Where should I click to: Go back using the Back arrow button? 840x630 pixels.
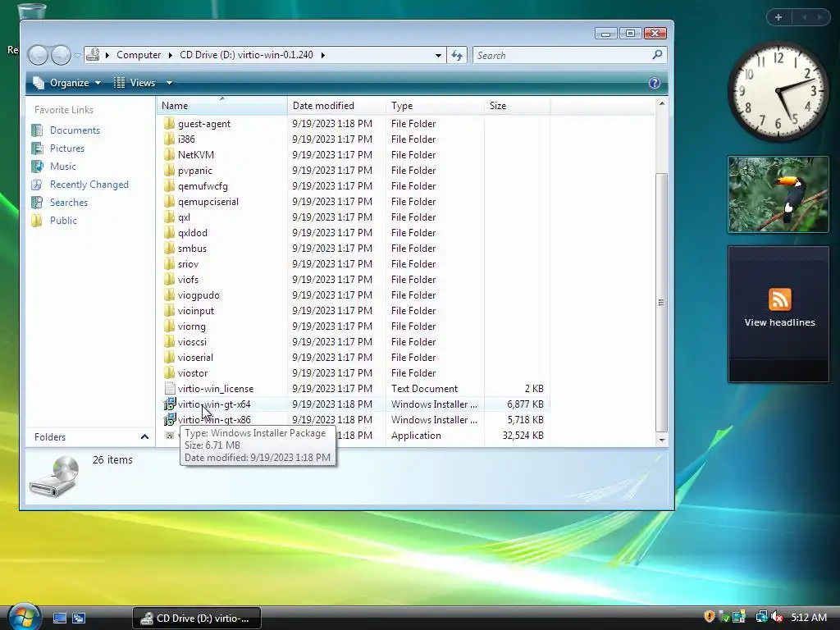(38, 55)
